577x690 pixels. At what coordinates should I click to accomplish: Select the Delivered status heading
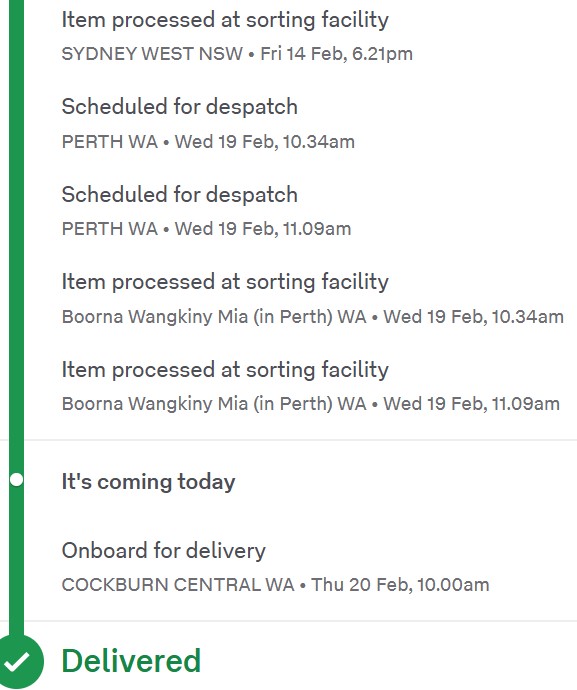131,661
